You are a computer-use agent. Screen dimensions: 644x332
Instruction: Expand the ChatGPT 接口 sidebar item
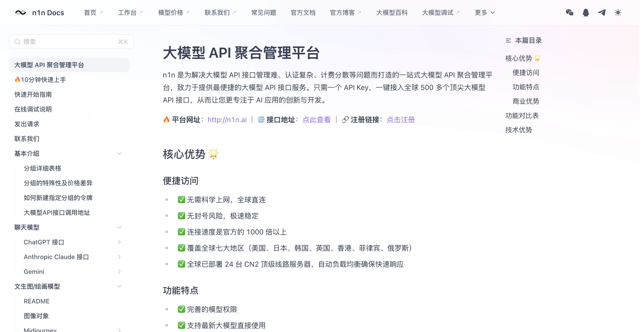coord(119,242)
